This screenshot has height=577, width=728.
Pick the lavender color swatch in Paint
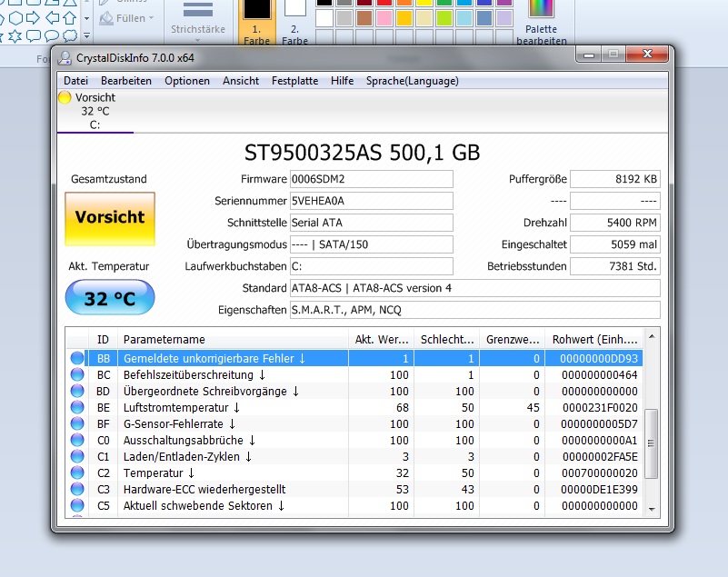[x=504, y=18]
